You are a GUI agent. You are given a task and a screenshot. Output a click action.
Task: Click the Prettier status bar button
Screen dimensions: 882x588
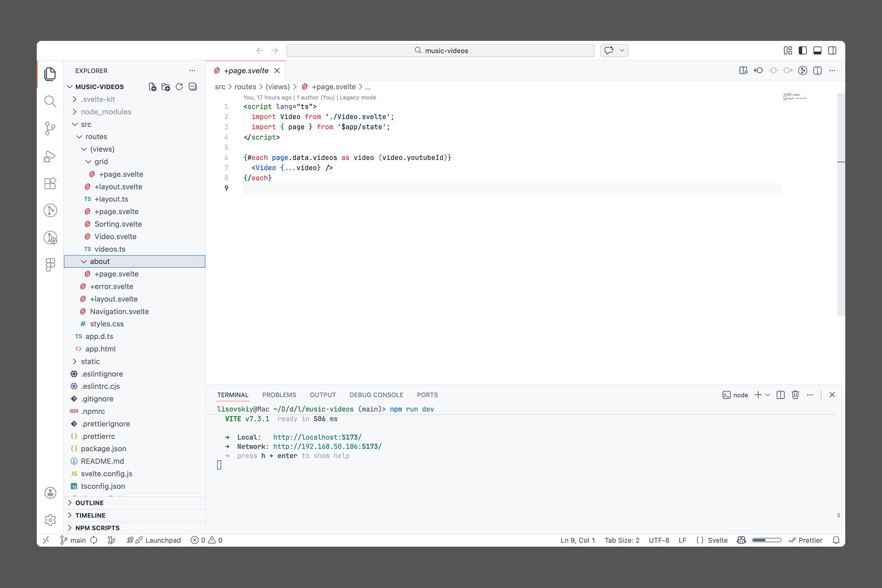pos(806,540)
